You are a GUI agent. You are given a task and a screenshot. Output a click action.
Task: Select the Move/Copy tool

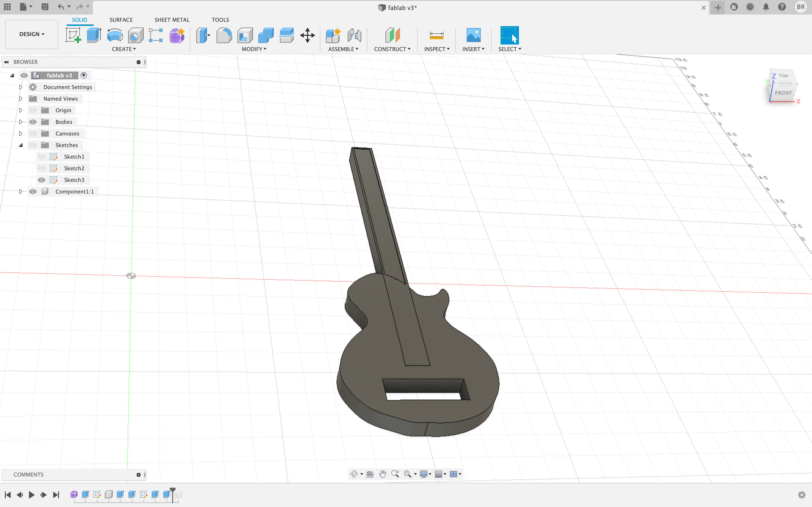point(307,35)
